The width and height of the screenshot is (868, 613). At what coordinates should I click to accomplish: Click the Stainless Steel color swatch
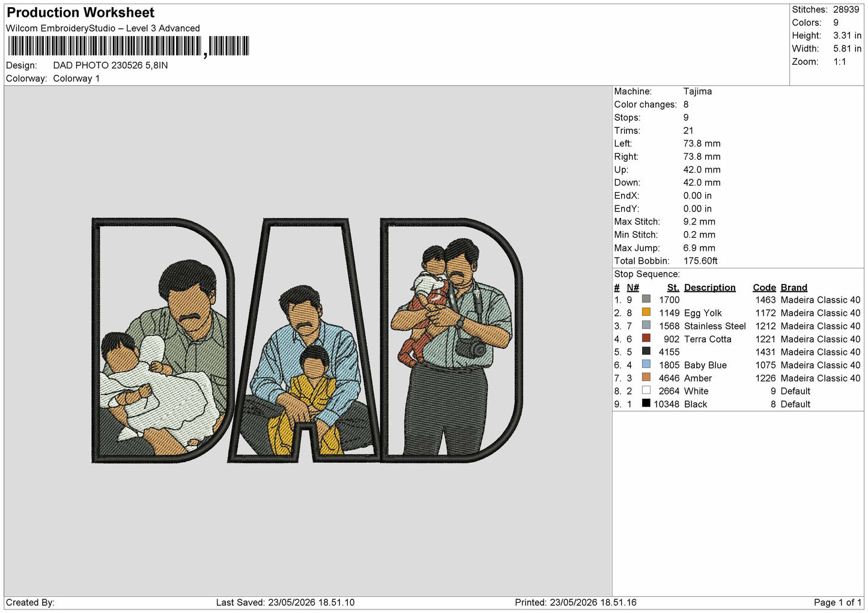646,325
